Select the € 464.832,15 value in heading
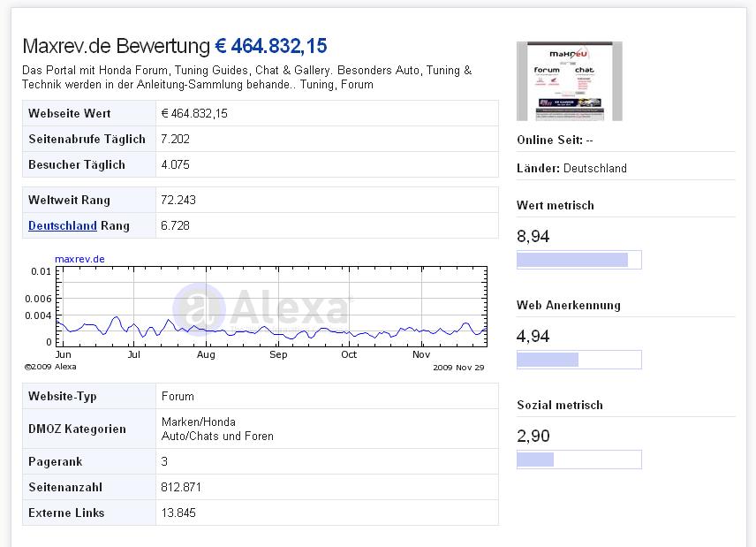 (x=270, y=47)
